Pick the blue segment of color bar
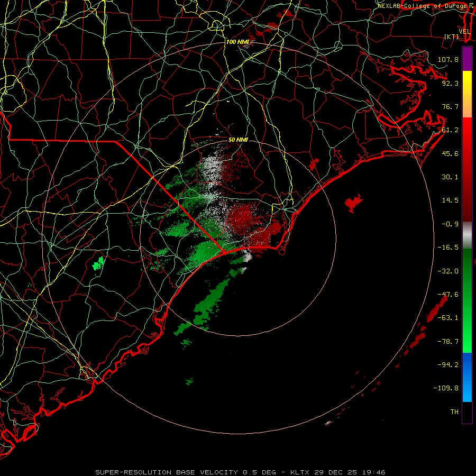The image size is (476, 476). [x=467, y=377]
